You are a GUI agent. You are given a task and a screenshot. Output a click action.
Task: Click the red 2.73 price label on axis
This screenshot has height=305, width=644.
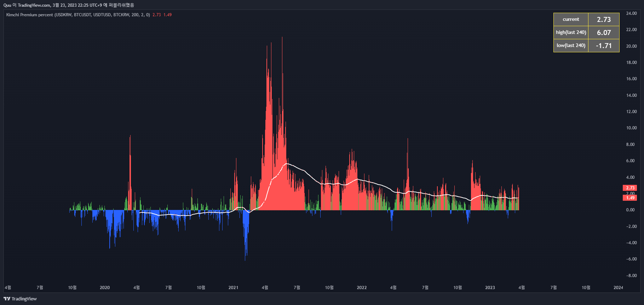pos(630,188)
